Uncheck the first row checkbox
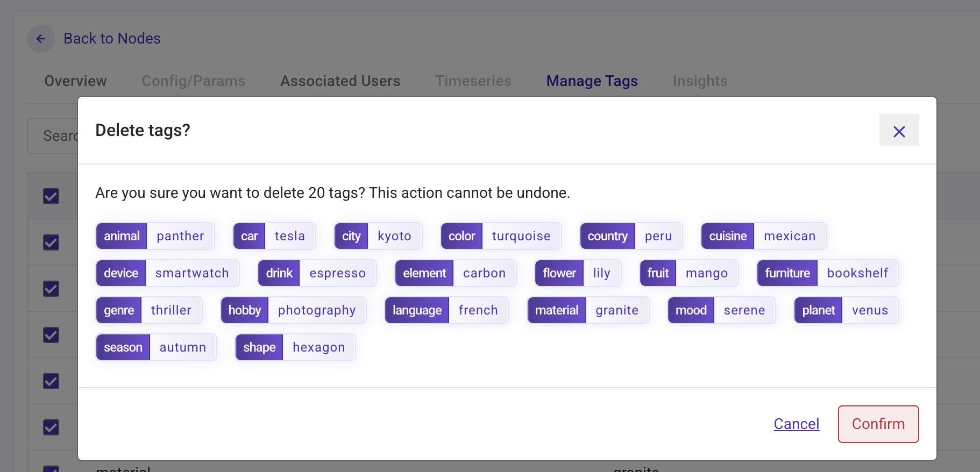Viewport: 980px width, 472px height. click(51, 196)
